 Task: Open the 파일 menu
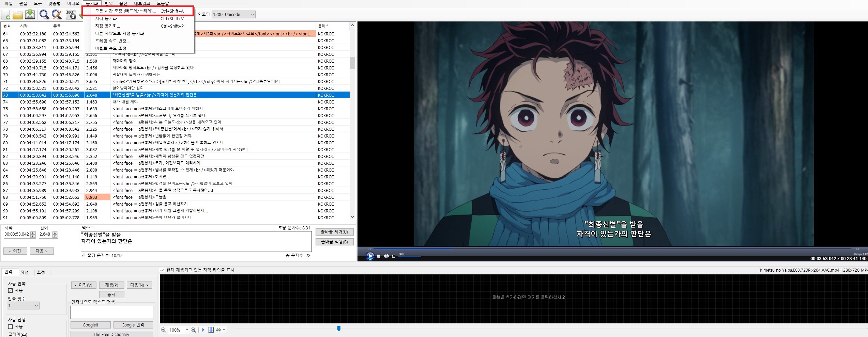click(x=9, y=3)
